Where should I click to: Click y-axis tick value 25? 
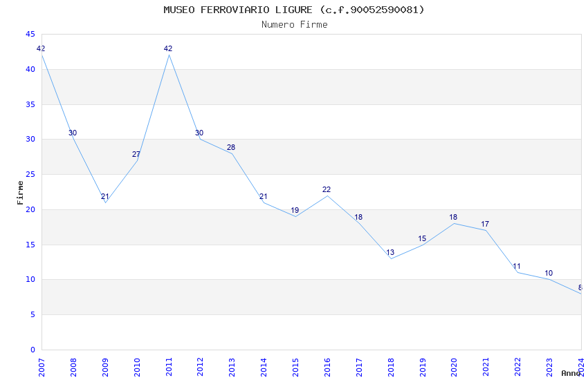[30, 175]
